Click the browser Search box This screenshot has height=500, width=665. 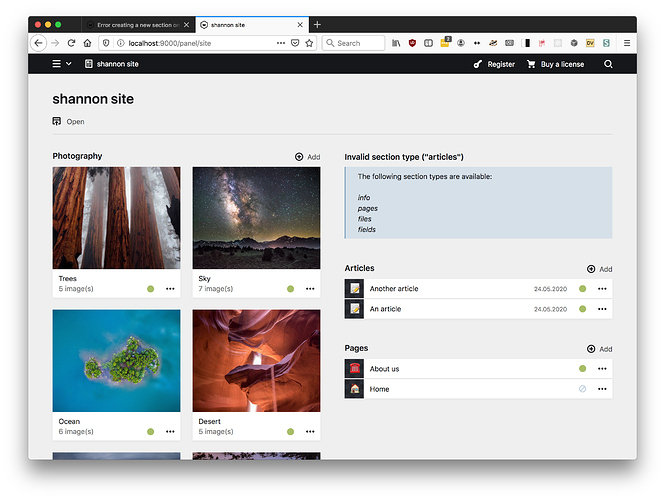click(x=353, y=43)
